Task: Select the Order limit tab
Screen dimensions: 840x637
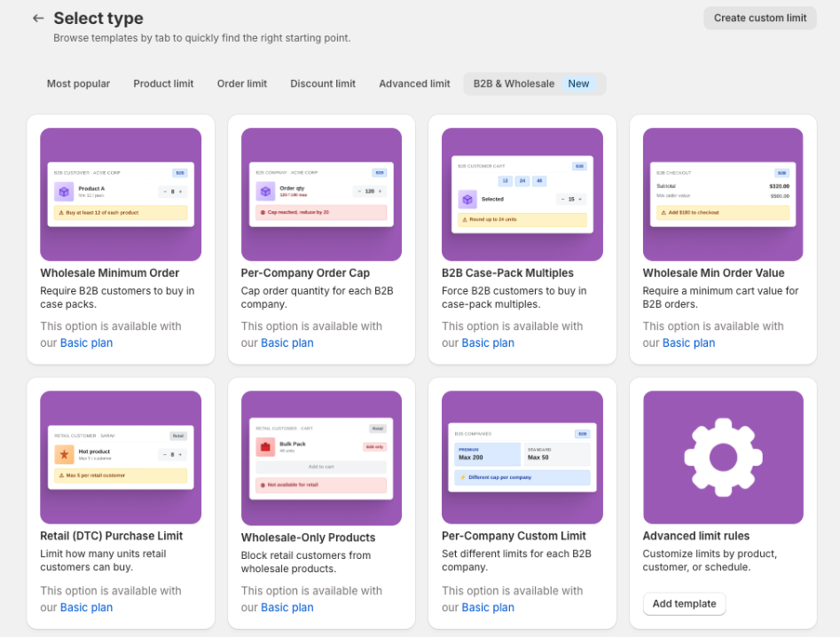Action: tap(241, 83)
